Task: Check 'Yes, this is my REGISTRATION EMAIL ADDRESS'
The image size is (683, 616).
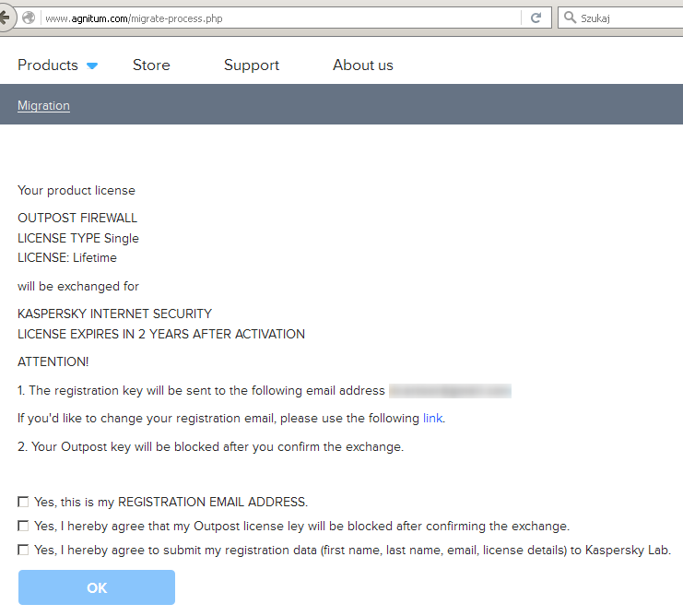Action: pyautogui.click(x=23, y=503)
